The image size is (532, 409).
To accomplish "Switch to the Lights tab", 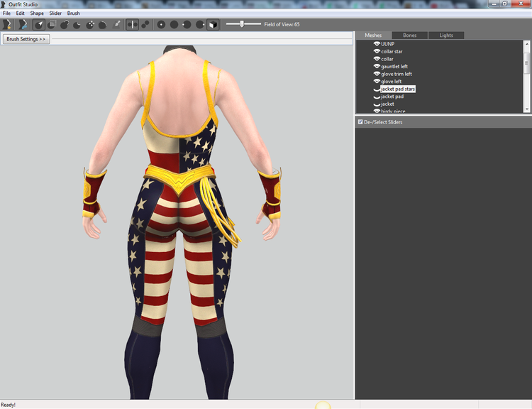I will pos(446,36).
